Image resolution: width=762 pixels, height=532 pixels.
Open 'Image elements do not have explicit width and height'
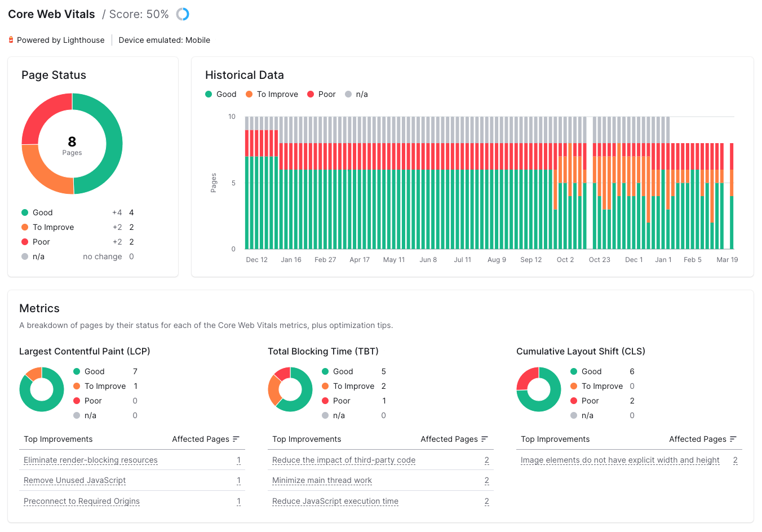click(x=619, y=460)
